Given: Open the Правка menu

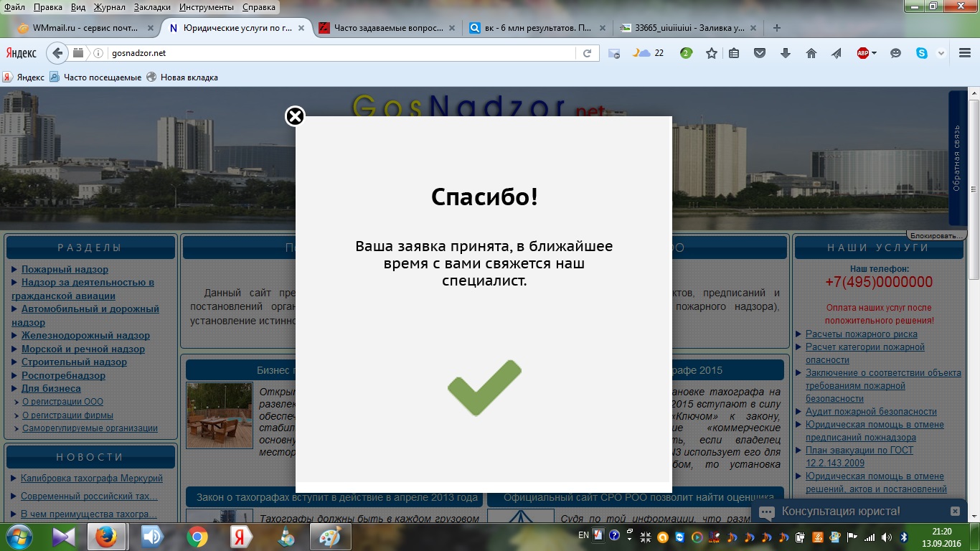Looking at the screenshot, I should pyautogui.click(x=47, y=7).
